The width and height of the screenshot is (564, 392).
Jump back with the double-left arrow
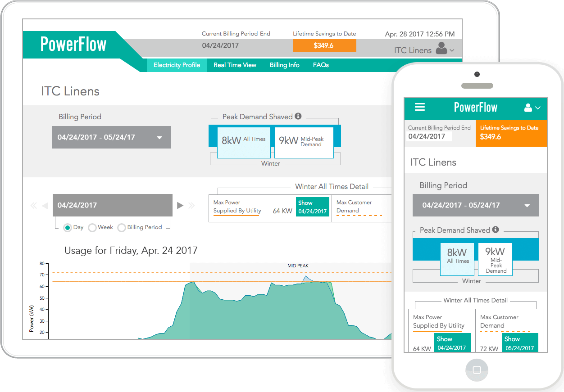[34, 206]
